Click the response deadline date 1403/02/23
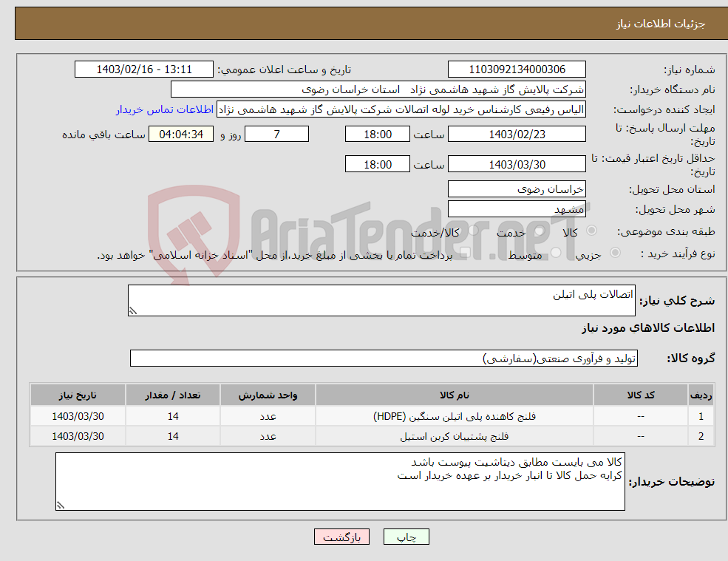 tap(517, 135)
